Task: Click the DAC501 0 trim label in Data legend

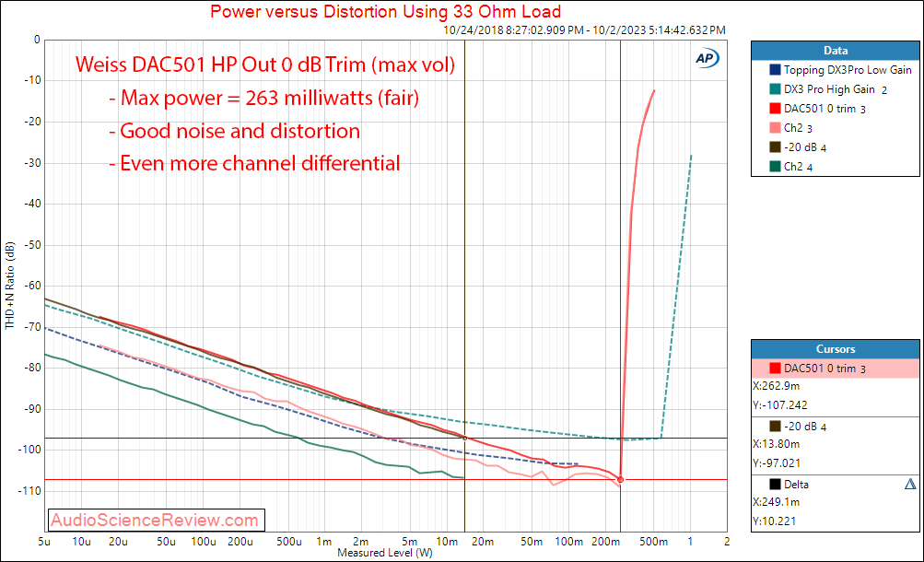Action: click(825, 109)
